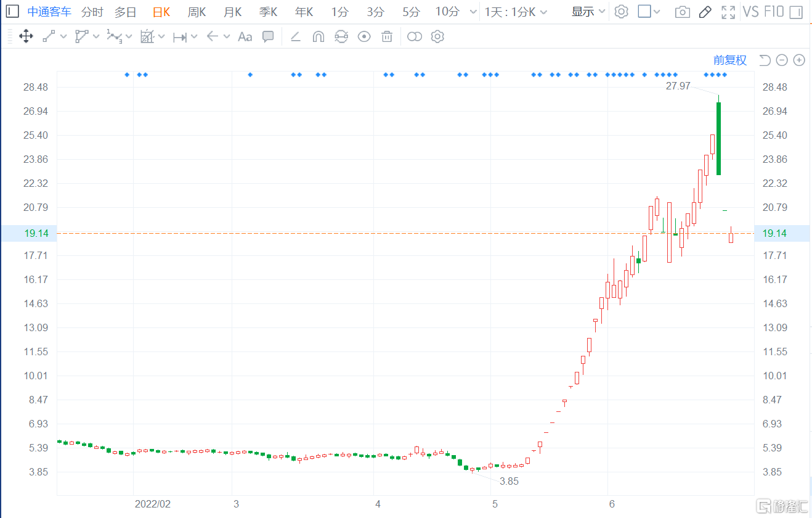Expand line tool options arrow
The height and width of the screenshot is (518, 812).
tap(63, 37)
